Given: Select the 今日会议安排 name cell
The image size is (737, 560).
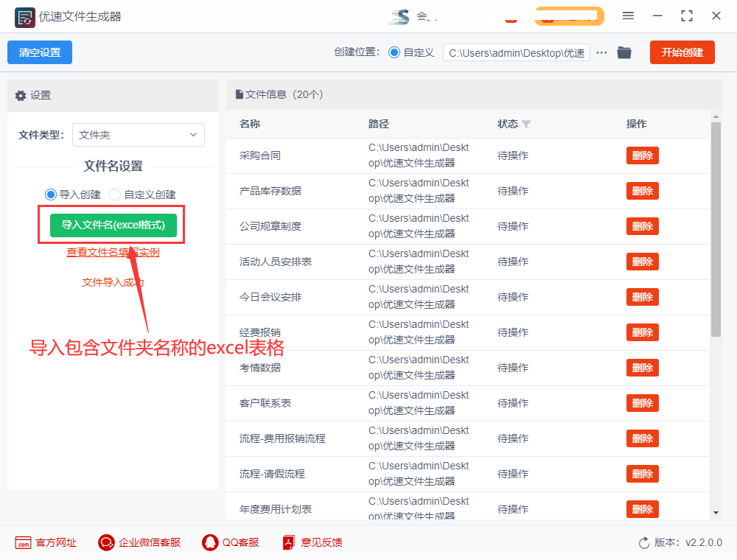Looking at the screenshot, I should pos(270,297).
